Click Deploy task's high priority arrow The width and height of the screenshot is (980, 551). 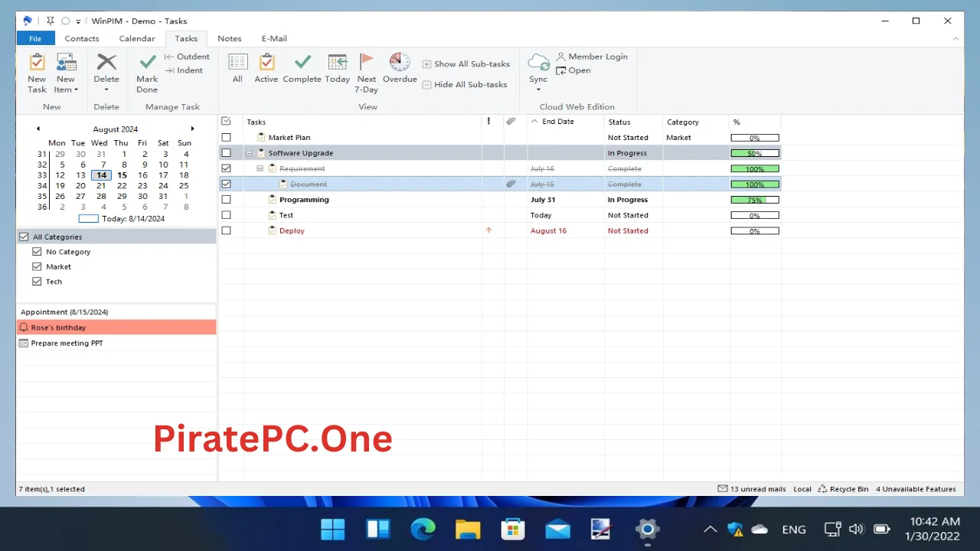(489, 230)
